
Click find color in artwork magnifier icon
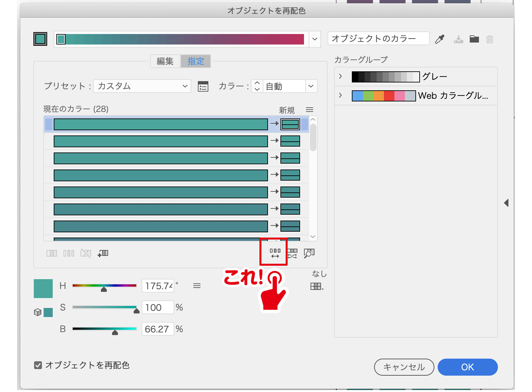[x=309, y=253]
